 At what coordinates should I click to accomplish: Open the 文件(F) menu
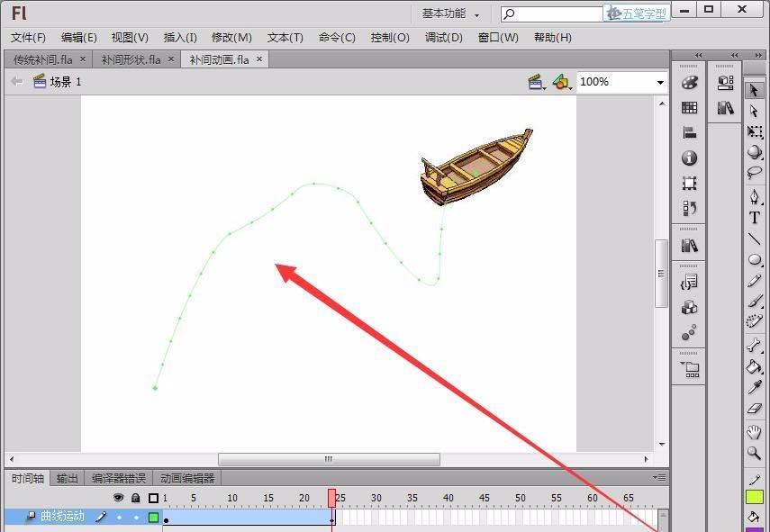click(28, 37)
